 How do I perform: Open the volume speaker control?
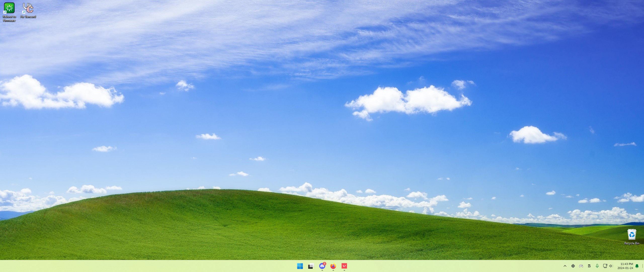611,266
